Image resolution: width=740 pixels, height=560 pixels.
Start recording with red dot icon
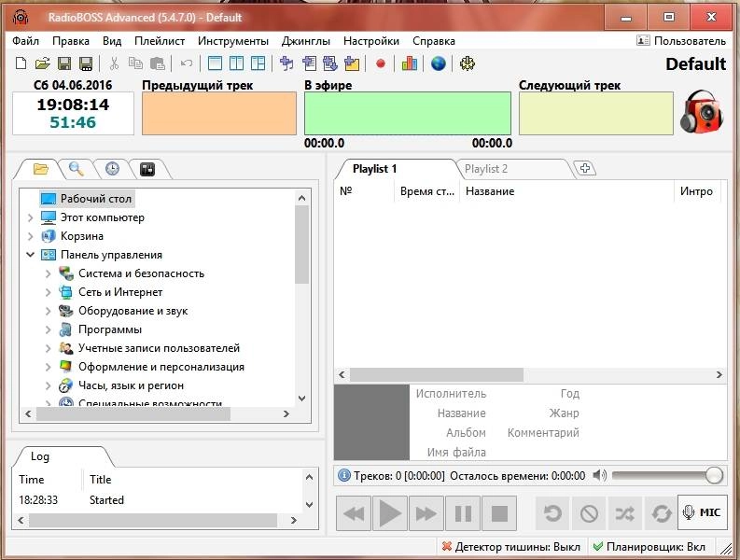(x=381, y=63)
